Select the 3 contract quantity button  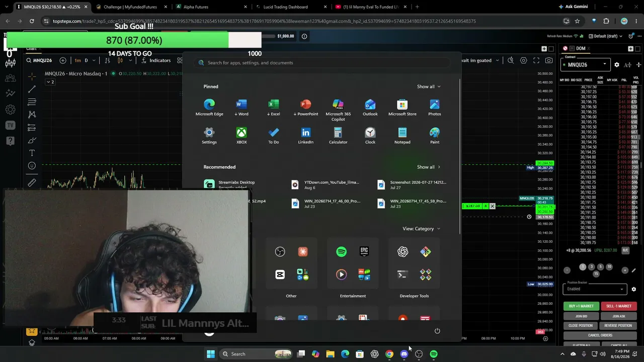click(x=591, y=267)
